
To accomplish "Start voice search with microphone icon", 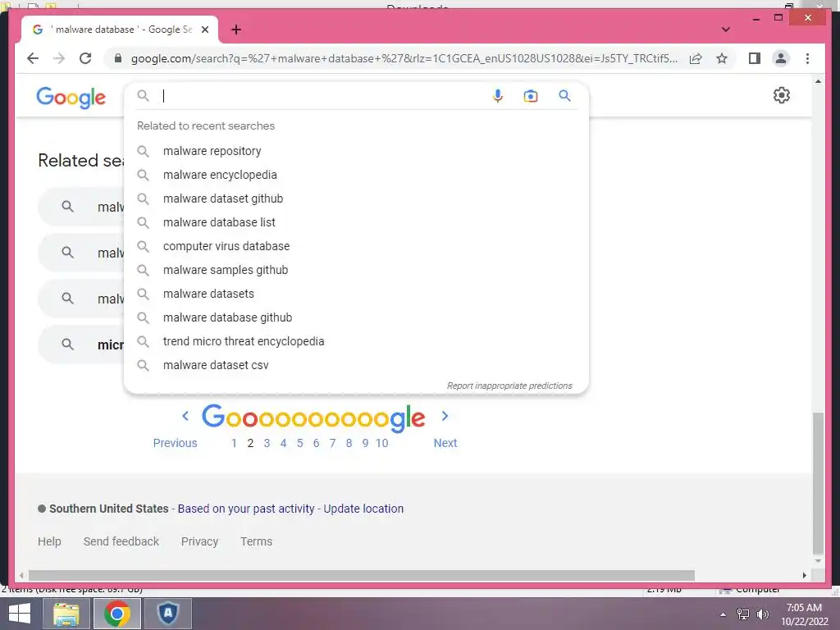I will (x=497, y=96).
